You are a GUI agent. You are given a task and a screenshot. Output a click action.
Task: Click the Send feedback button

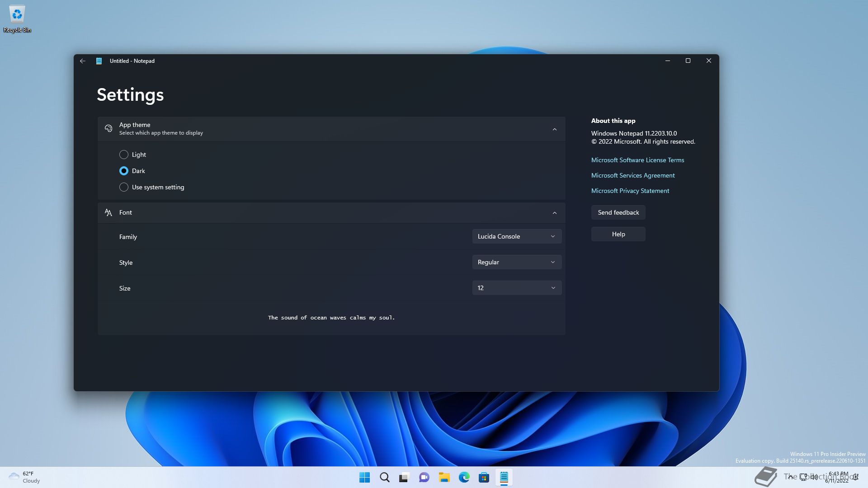click(x=618, y=212)
